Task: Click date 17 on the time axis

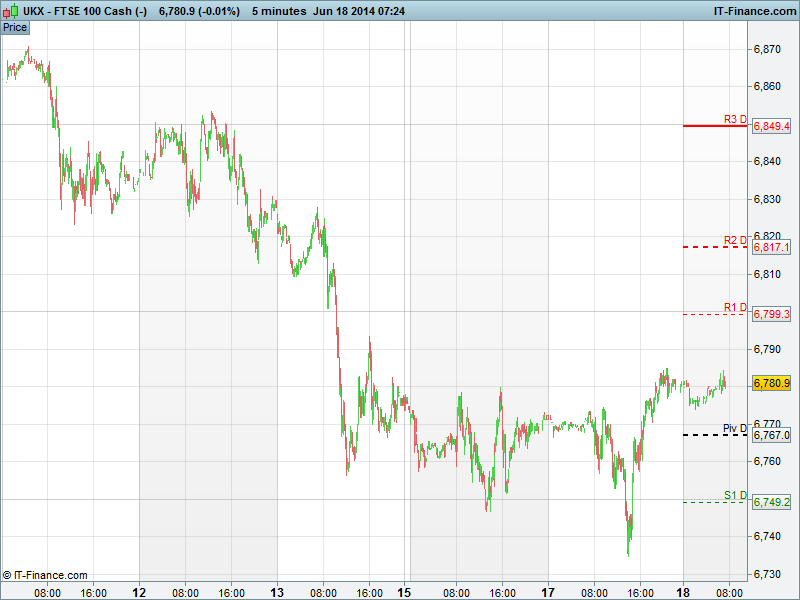Action: point(548,591)
